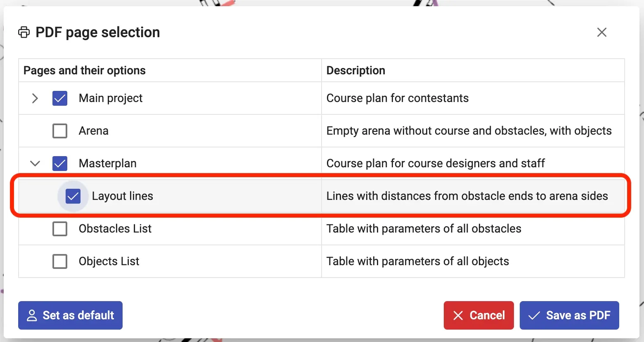The image size is (644, 342).
Task: Check the Objects List checkbox
Action: click(60, 261)
